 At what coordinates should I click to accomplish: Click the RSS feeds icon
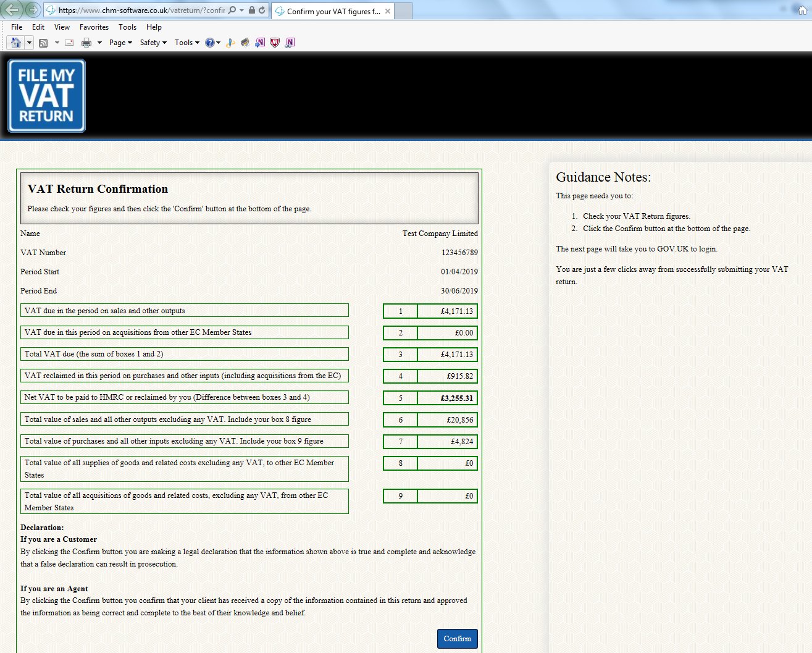[43, 42]
